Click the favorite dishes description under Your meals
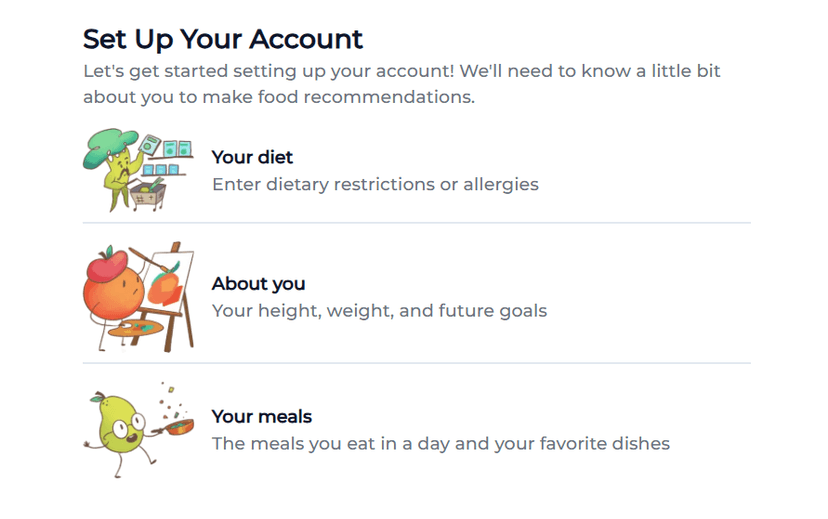Image resolution: width=828 pixels, height=519 pixels. tap(440, 443)
